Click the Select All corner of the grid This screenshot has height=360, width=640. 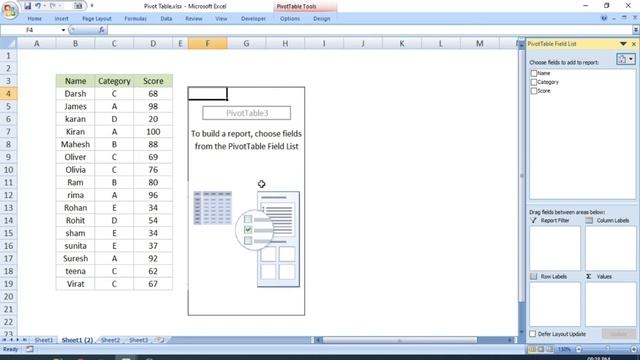tap(8, 43)
